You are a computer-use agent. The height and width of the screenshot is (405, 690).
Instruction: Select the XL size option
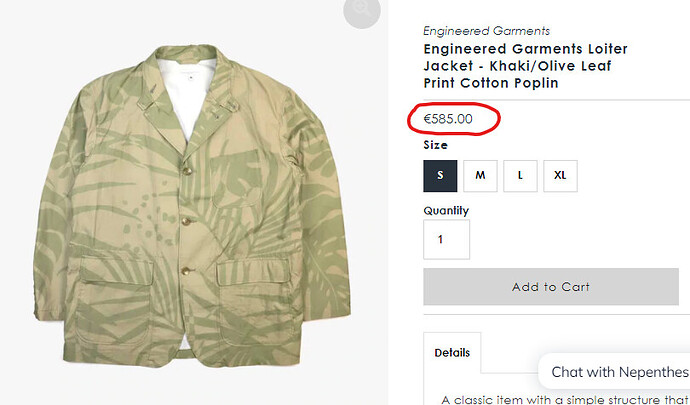click(x=560, y=175)
